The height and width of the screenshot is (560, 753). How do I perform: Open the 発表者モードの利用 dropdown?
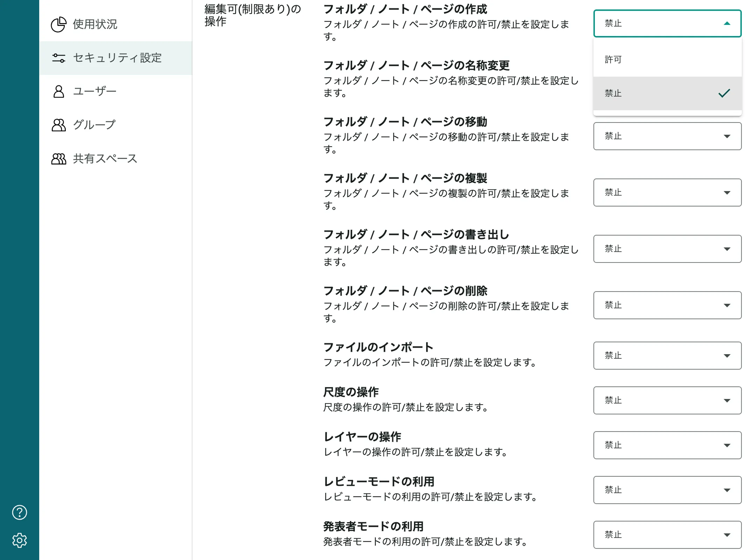tap(667, 535)
